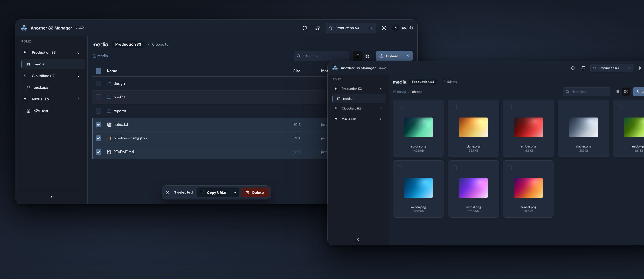Screen dimensions: 644x279
Task: Switch to grid view in the back window
Action: click(368, 56)
